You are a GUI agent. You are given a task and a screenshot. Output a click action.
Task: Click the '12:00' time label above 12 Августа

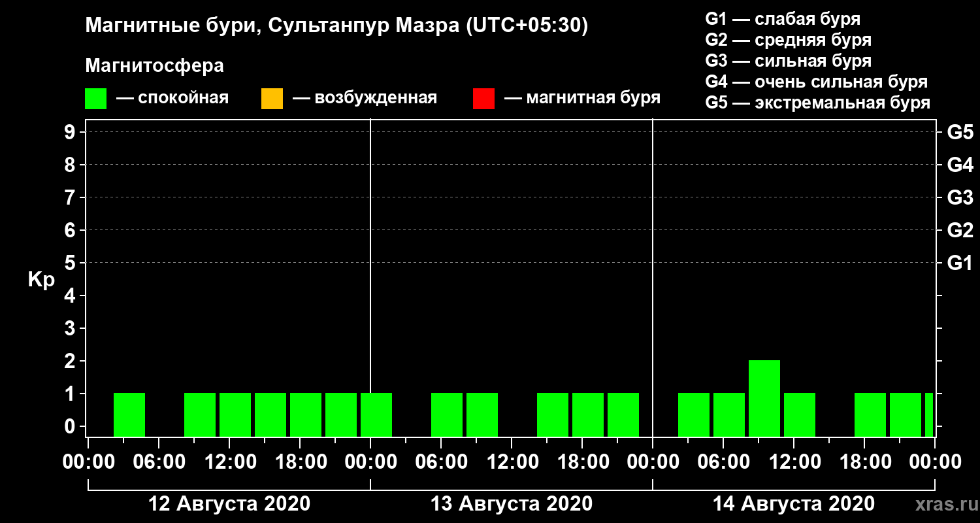point(229,462)
